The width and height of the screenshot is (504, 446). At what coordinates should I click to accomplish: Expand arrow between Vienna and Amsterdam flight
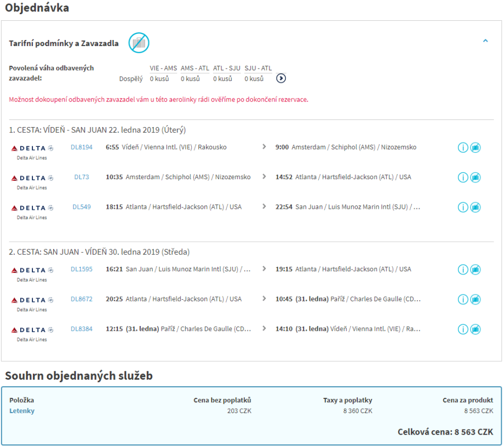pyautogui.click(x=265, y=147)
